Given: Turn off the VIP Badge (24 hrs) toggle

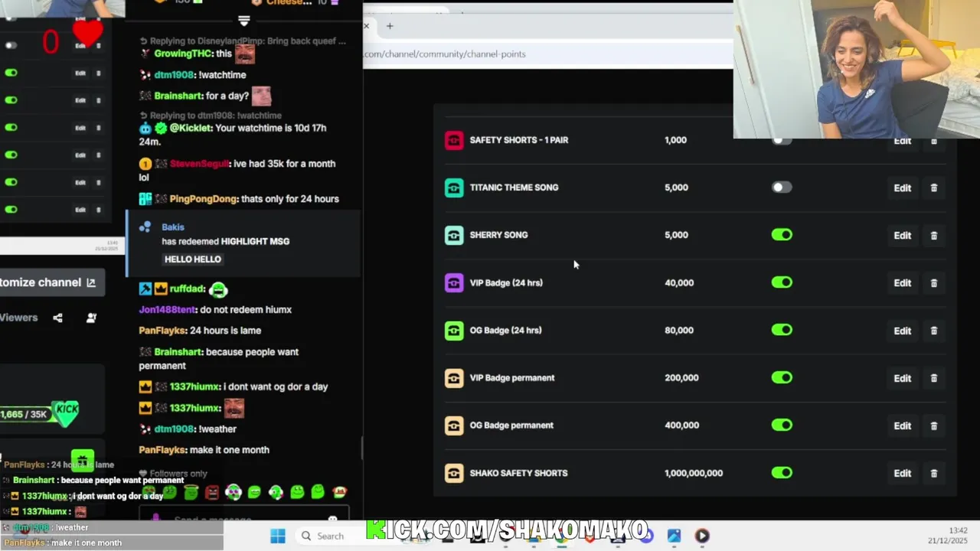Looking at the screenshot, I should pyautogui.click(x=782, y=282).
